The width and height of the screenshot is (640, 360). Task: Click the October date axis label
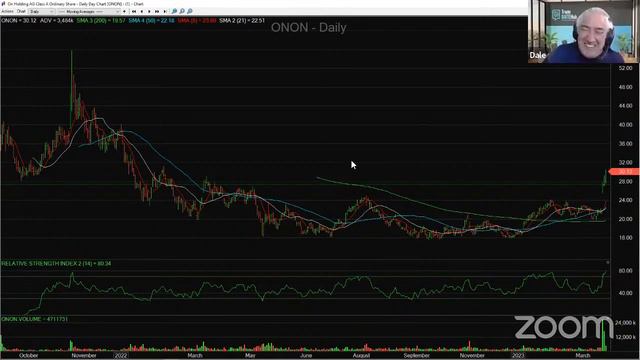coord(29,356)
